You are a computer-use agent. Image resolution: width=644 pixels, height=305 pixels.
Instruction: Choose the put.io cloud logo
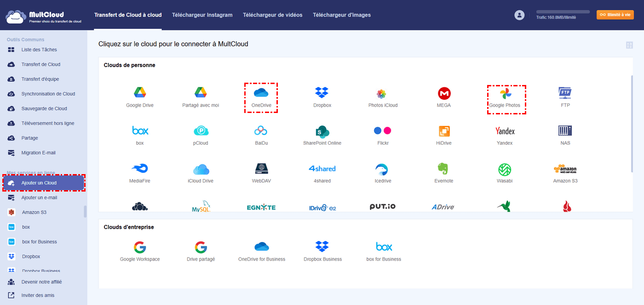coord(383,207)
